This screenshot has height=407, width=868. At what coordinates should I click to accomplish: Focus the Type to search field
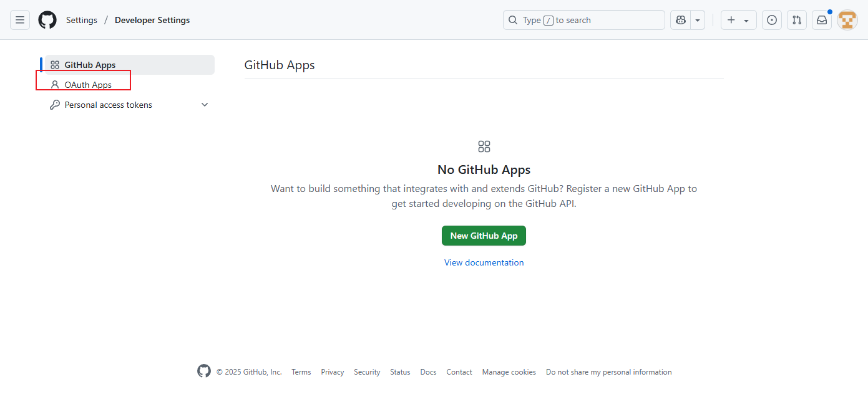coord(583,20)
